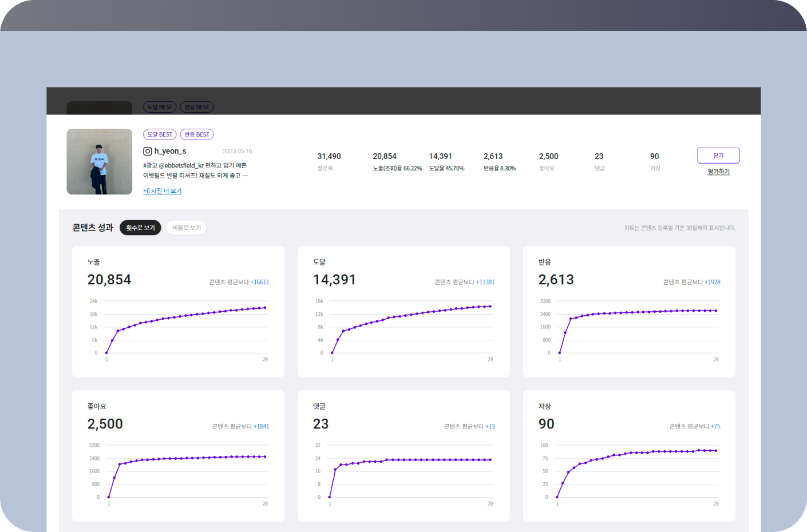Switch to 횟수로 보기 count view
The width and height of the screenshot is (807, 532).
(140, 228)
